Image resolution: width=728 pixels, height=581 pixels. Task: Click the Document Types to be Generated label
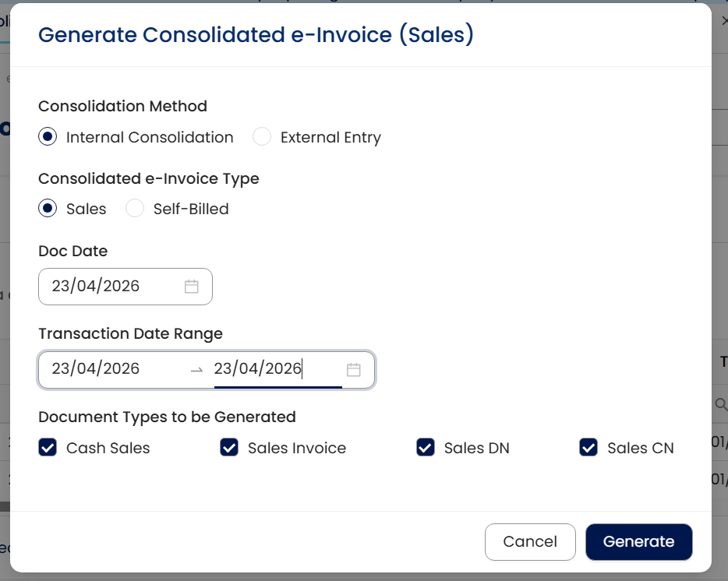pos(167,417)
